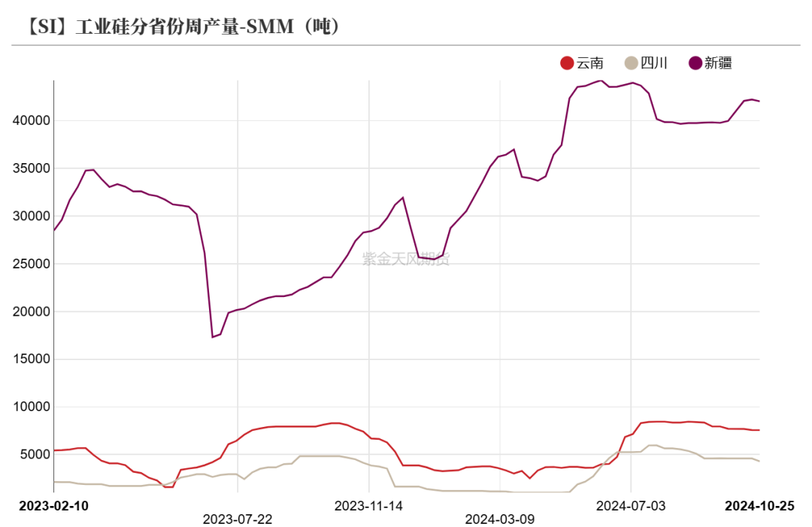Viewport: 812px width, 527px height.
Task: Select the 2024-07-03 date on the axis
Action: point(631,506)
